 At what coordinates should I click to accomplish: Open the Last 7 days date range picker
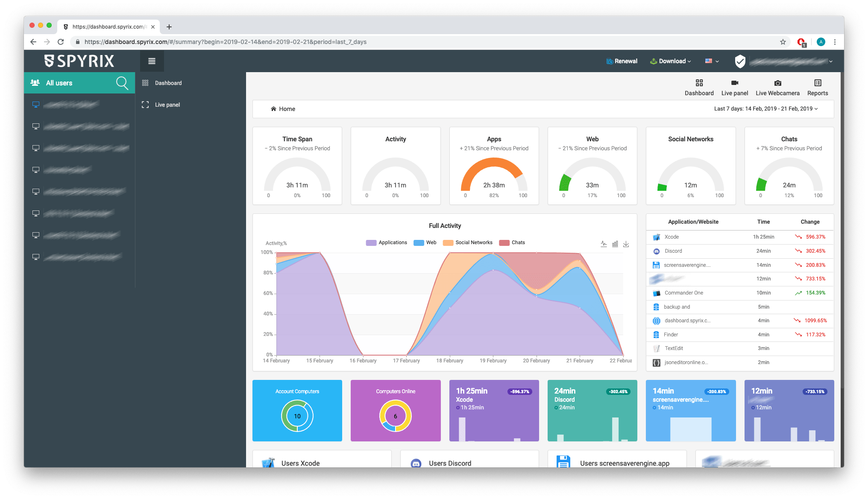click(x=766, y=109)
